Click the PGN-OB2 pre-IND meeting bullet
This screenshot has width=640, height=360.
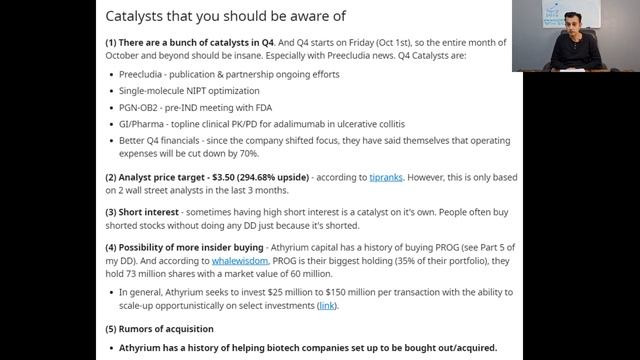pyautogui.click(x=195, y=107)
